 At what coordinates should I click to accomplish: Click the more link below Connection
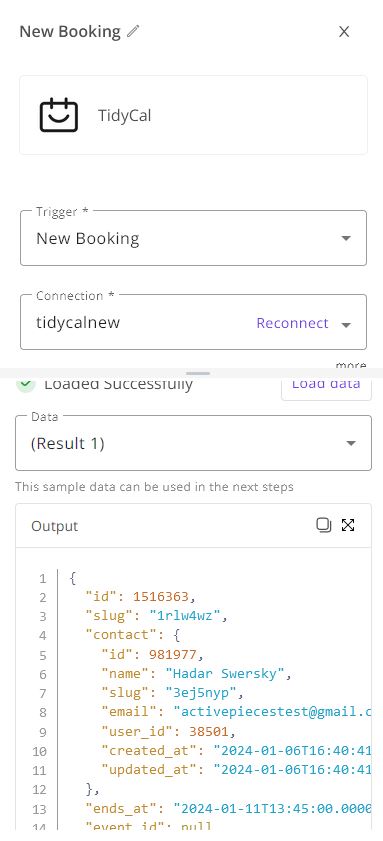[351, 365]
